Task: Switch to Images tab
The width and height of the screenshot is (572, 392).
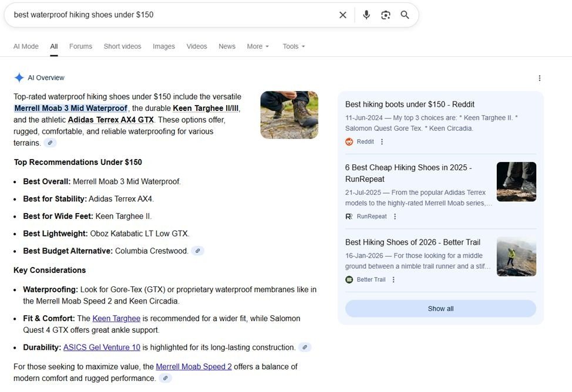Action: pos(164,46)
